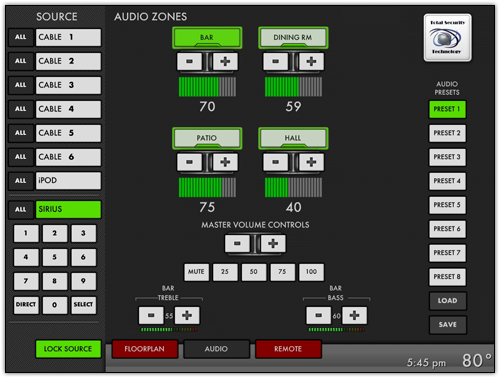Turn up master volume with plus button
The image size is (500, 378).
(273, 243)
